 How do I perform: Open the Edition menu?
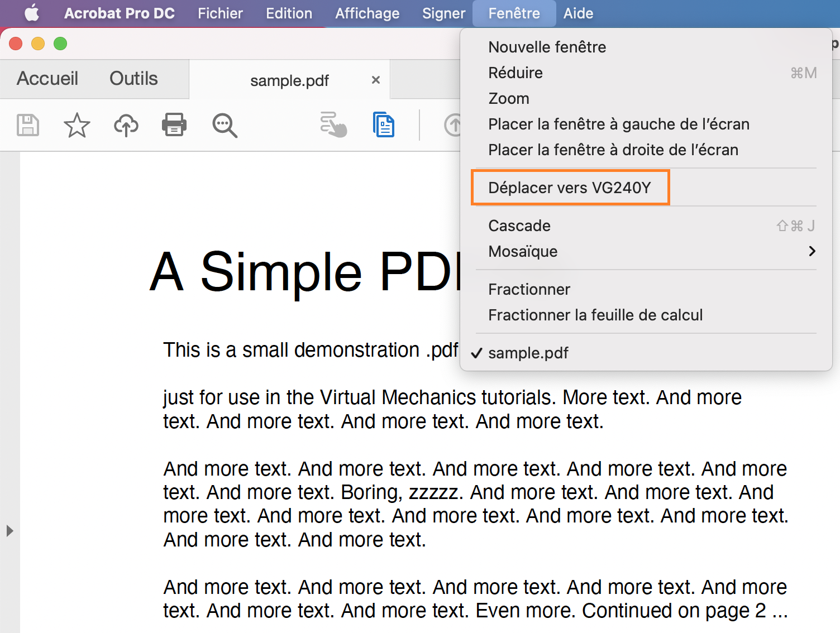(x=289, y=13)
